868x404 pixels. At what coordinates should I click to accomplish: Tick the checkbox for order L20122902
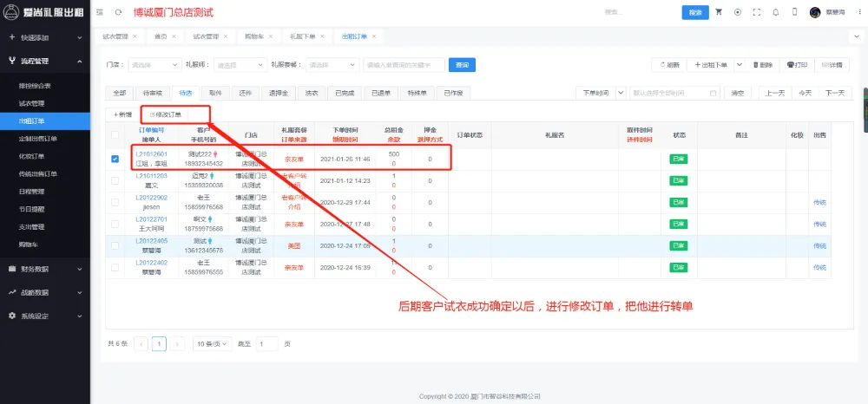(115, 201)
